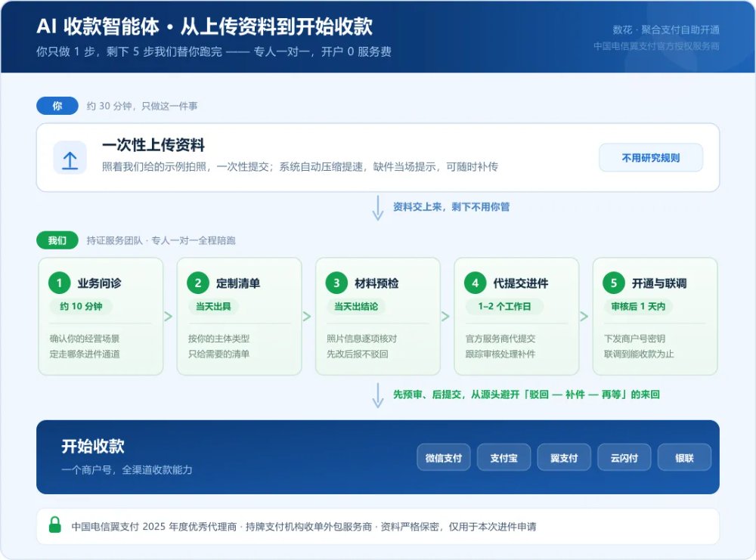Click the 开始收款 heading
756x560 pixels.
click(x=93, y=447)
